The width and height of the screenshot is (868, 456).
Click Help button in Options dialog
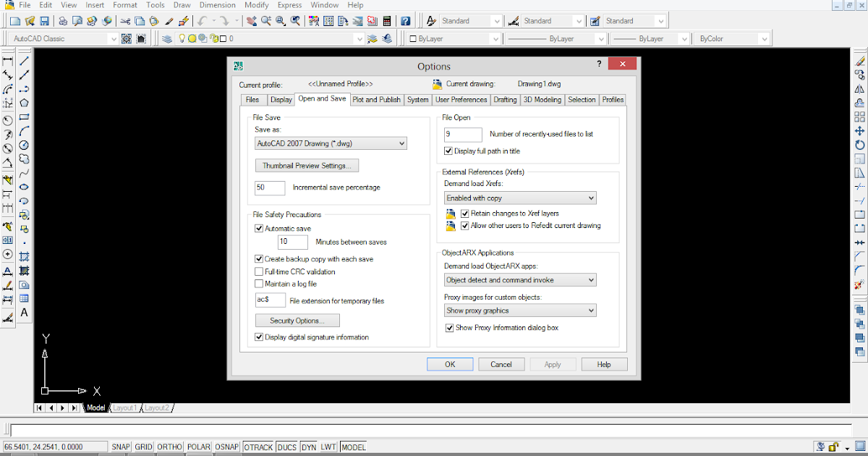coord(604,365)
